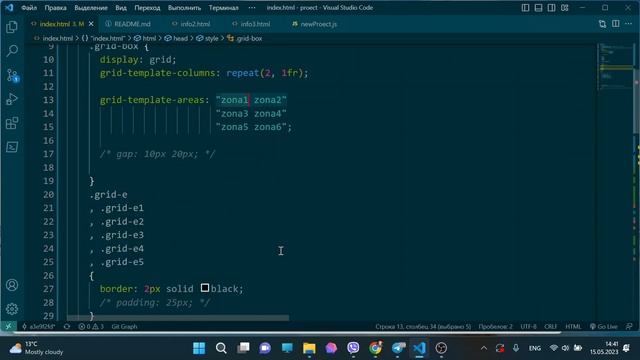Image resolution: width=640 pixels, height=360 pixels.
Task: Open the Manage gear icon
Action: coord(12,309)
